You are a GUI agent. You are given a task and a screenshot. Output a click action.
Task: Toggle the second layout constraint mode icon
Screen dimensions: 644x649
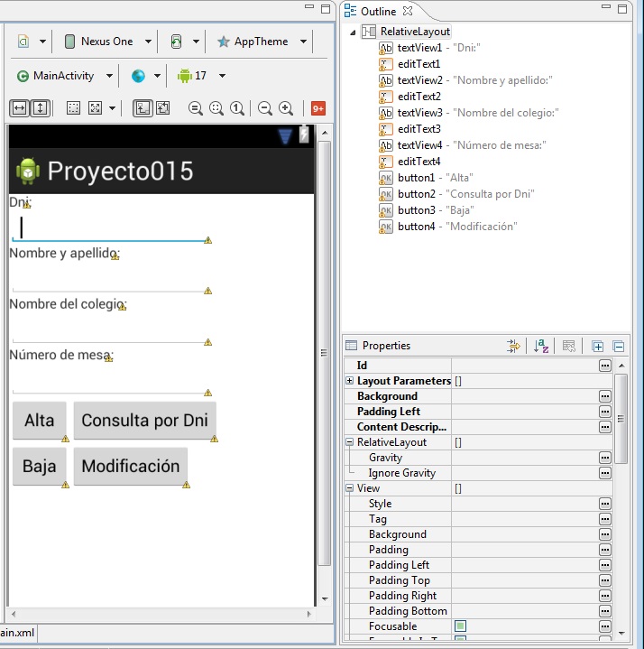click(162, 108)
